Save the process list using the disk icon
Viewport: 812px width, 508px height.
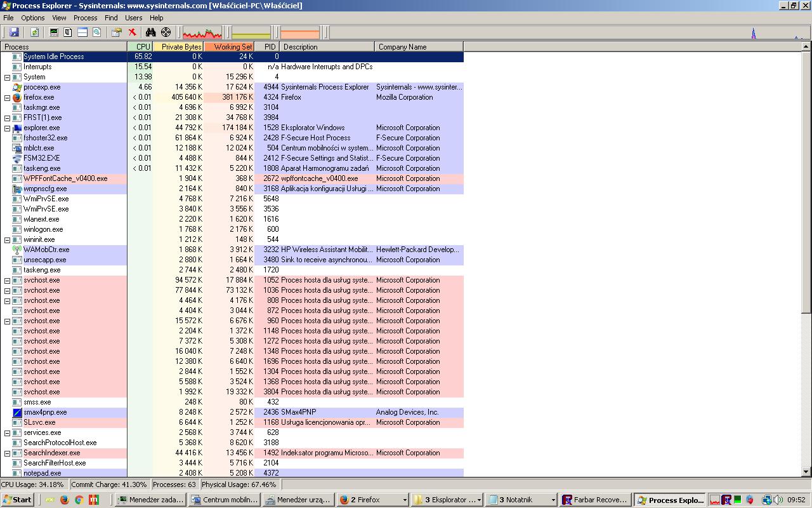pyautogui.click(x=15, y=32)
